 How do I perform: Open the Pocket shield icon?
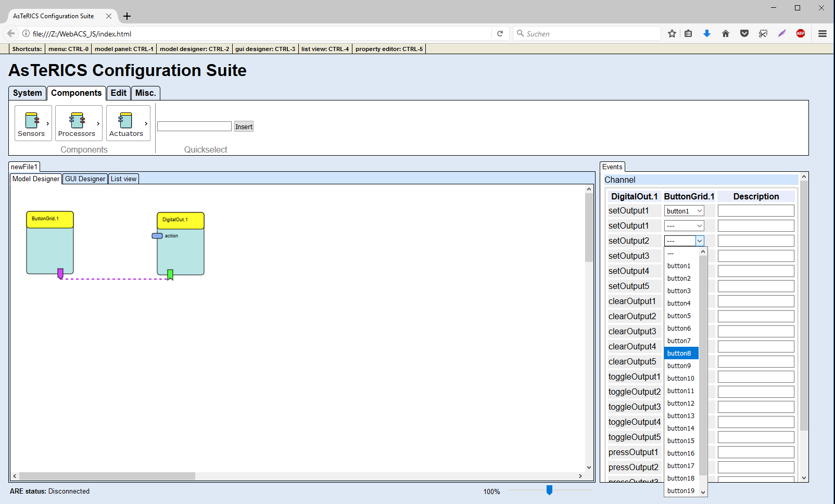(x=744, y=33)
